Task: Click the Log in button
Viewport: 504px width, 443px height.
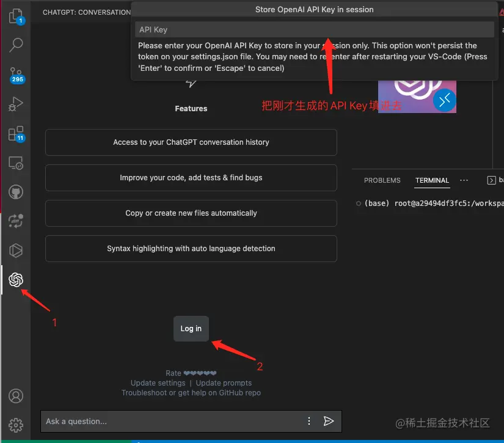Action: click(x=191, y=329)
